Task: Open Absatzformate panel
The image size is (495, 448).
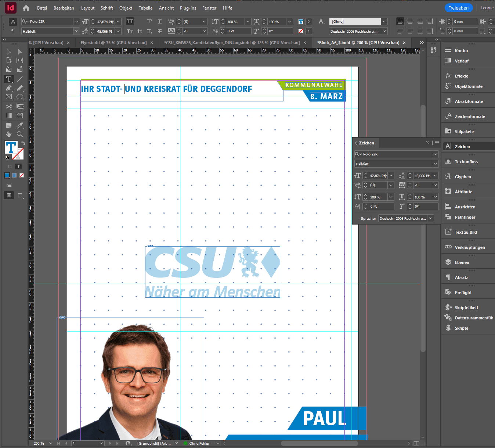Action: 468,101
